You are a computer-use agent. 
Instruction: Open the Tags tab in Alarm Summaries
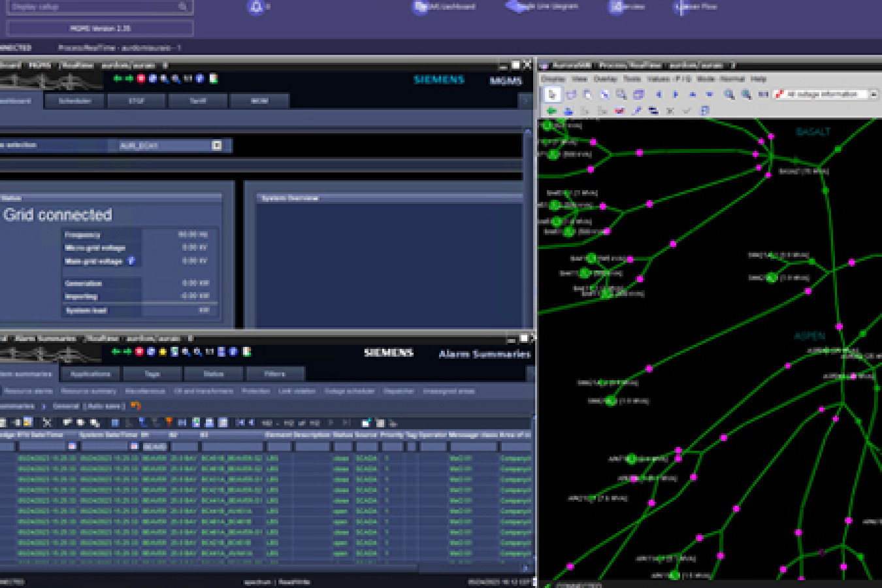152,374
